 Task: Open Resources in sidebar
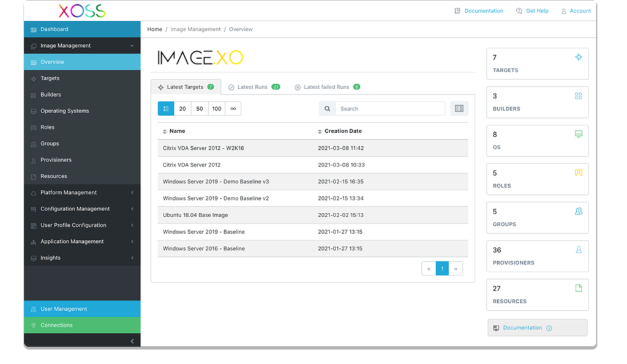click(82, 176)
